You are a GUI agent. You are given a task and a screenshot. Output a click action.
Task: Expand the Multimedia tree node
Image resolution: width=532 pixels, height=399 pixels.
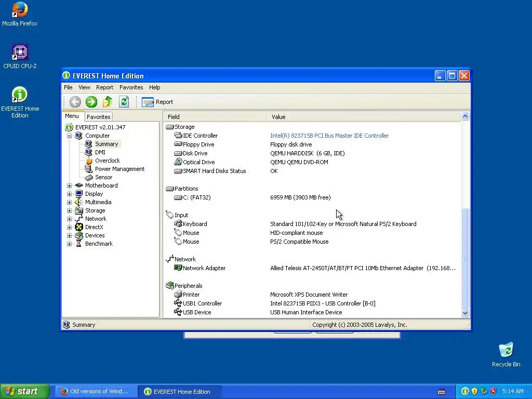[69, 202]
